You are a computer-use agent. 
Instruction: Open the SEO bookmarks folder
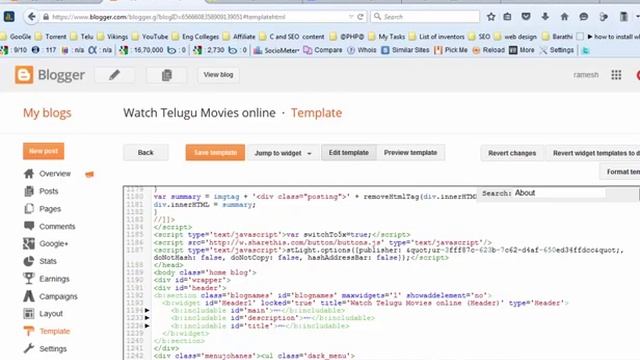click(480, 37)
